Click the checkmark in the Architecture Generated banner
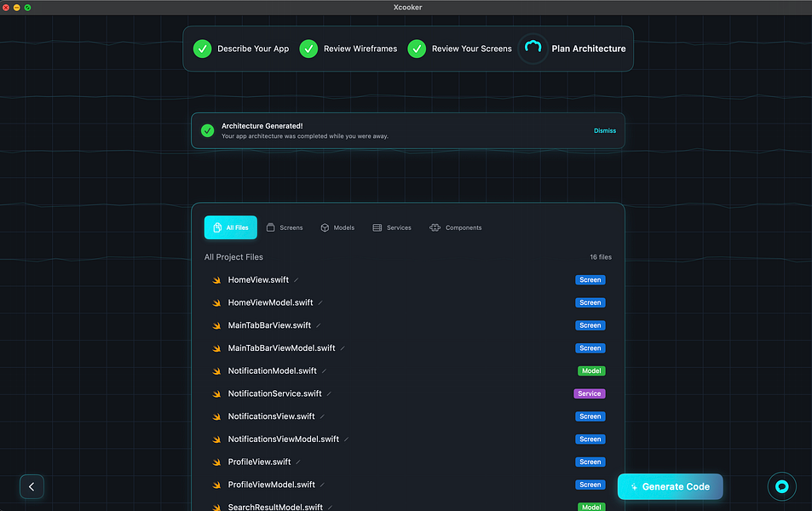This screenshot has height=511, width=812. click(207, 130)
